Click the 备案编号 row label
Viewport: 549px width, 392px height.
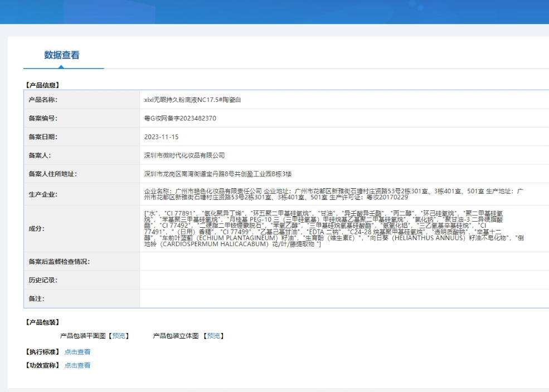43,118
